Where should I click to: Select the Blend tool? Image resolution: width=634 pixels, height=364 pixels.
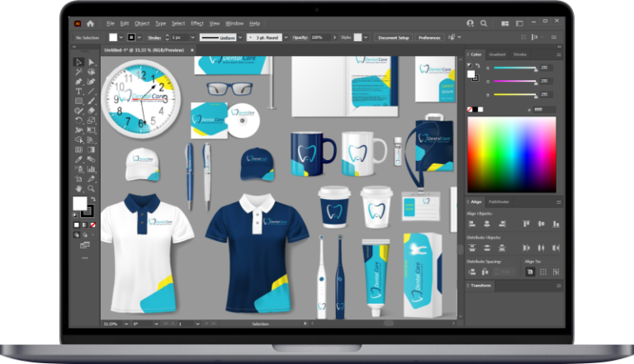point(92,159)
